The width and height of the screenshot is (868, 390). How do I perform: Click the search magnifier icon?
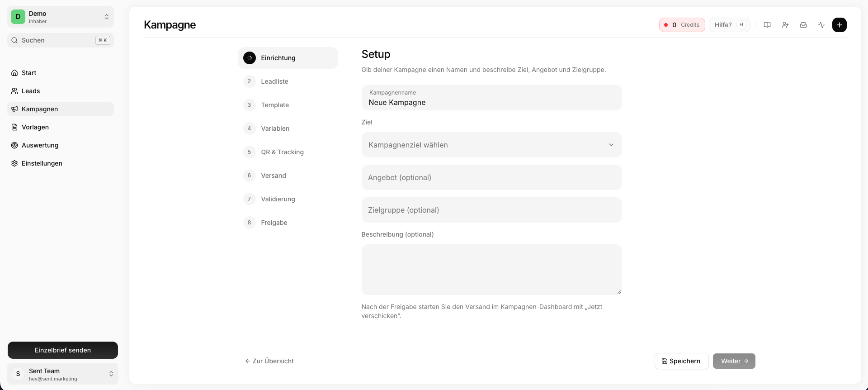point(15,40)
